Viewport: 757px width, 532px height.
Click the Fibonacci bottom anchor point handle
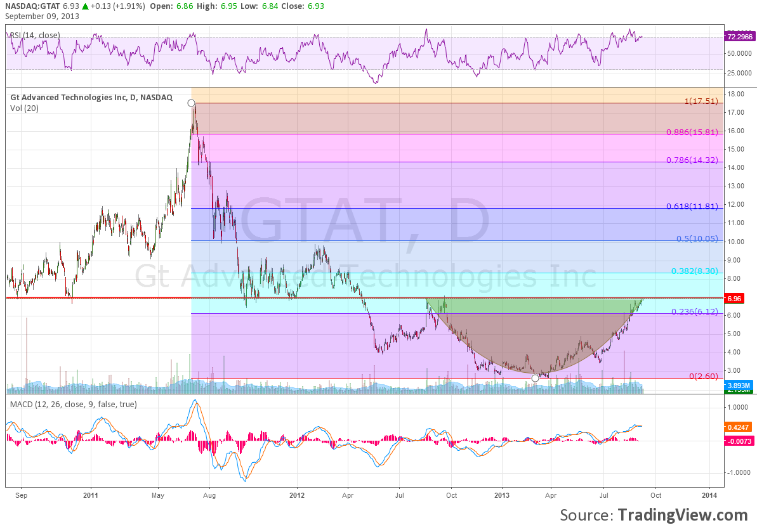535,378
